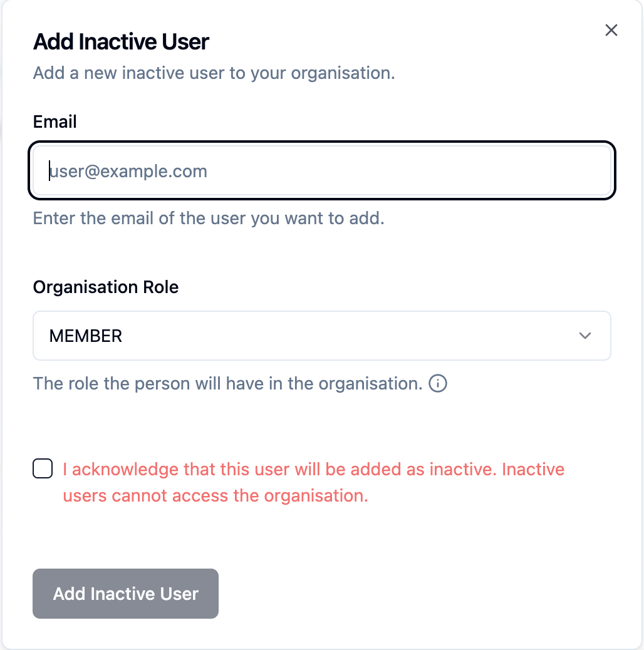Click 'The role the person will have' hint
This screenshot has width=644, height=650.
point(227,383)
